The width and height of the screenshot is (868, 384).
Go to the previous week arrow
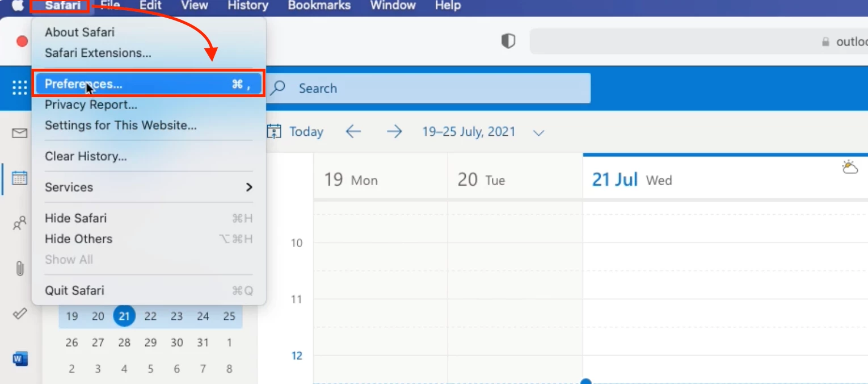point(353,132)
